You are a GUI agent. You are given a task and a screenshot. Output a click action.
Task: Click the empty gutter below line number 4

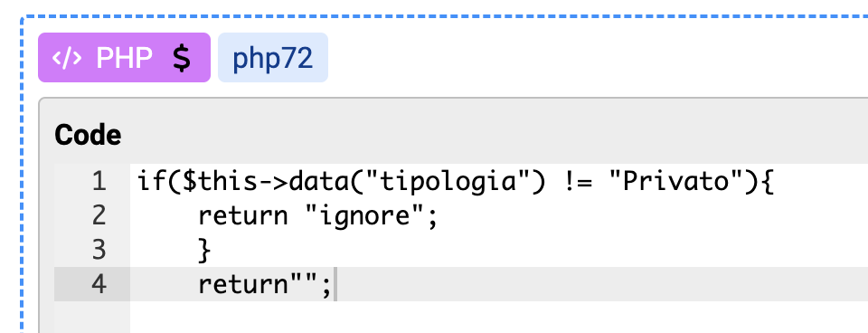pyautogui.click(x=92, y=317)
